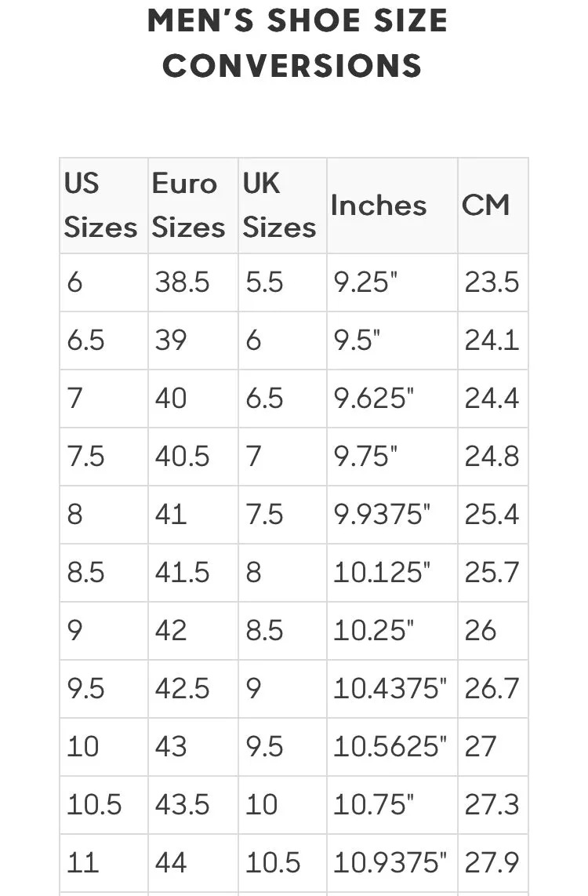Click the 25.7 CM cell
This screenshot has height=896, width=588.
493,573
